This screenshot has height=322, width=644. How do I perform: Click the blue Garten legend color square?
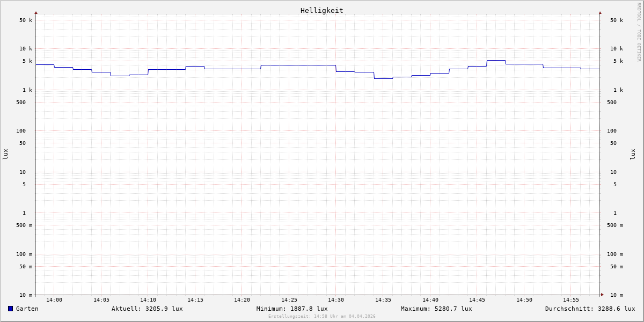tap(10, 309)
